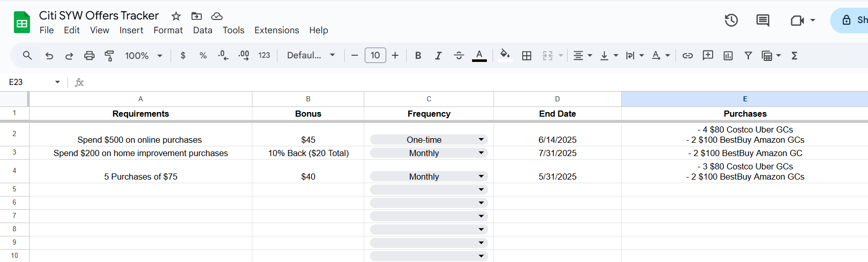Open the Extensions menu
The height and width of the screenshot is (262, 868).
click(x=276, y=30)
